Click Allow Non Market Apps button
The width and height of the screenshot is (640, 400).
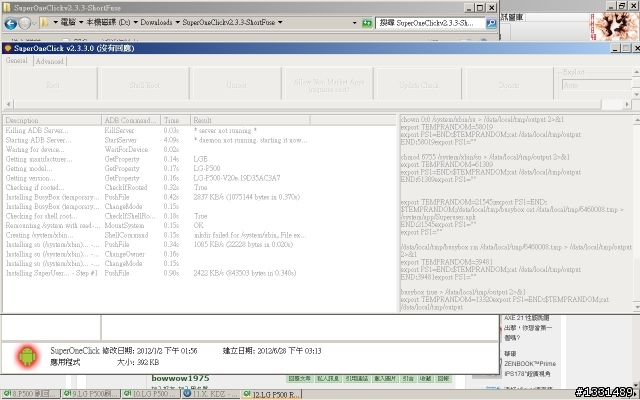click(x=329, y=85)
